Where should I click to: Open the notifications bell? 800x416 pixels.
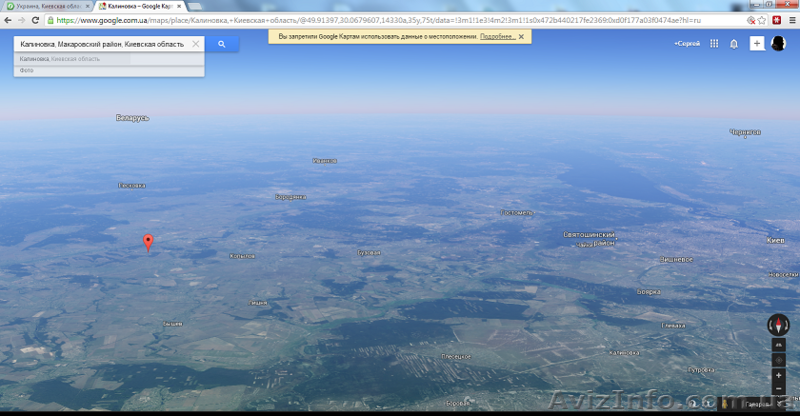734,44
